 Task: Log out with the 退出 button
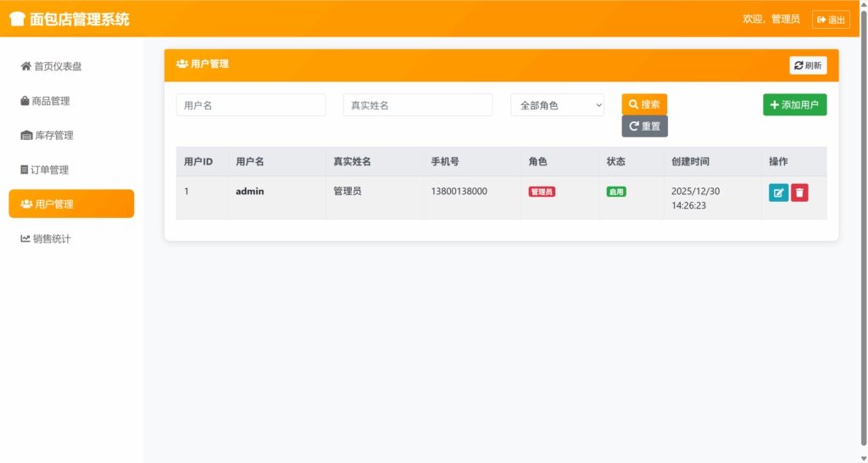[x=830, y=20]
